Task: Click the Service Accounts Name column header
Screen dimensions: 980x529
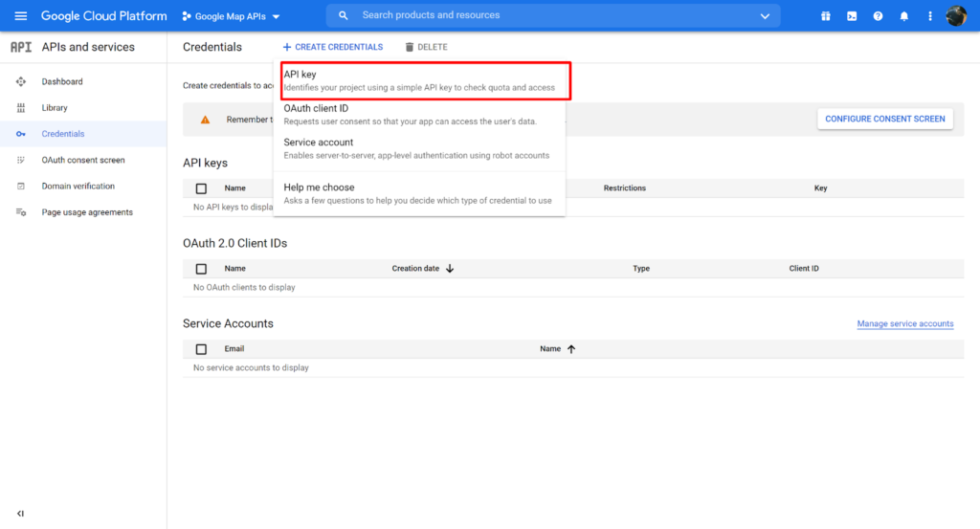Action: point(550,349)
